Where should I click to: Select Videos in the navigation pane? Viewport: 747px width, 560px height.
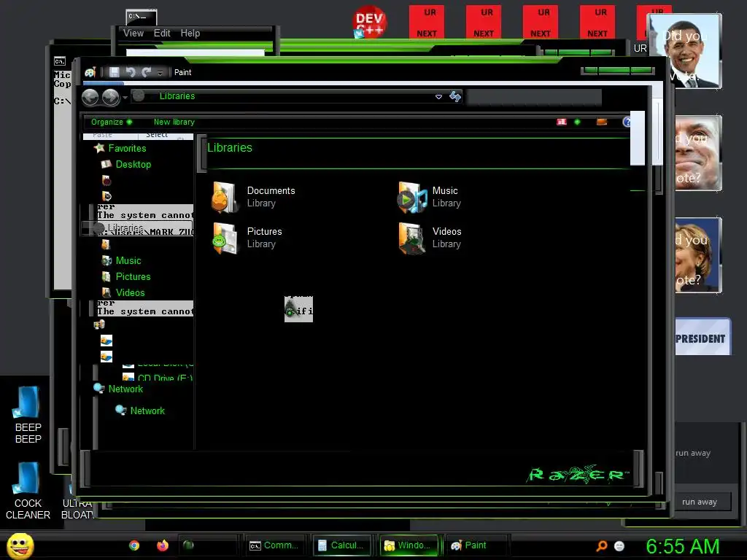pos(130,292)
